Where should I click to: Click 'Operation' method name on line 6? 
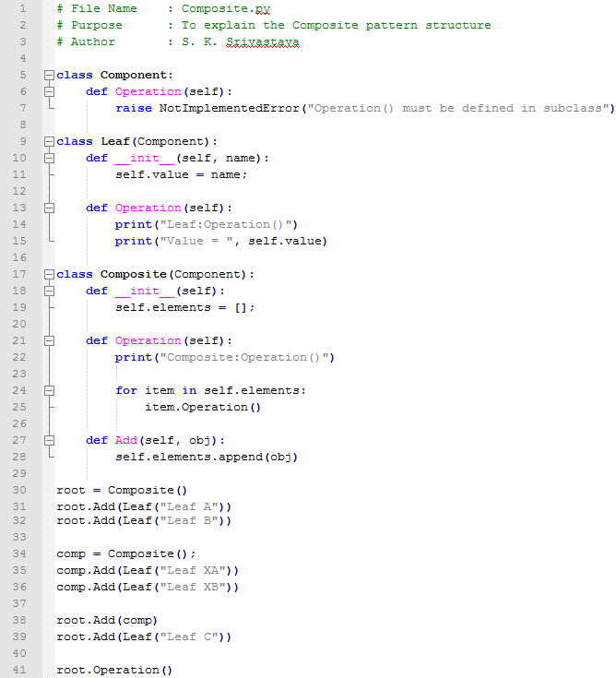[148, 91]
